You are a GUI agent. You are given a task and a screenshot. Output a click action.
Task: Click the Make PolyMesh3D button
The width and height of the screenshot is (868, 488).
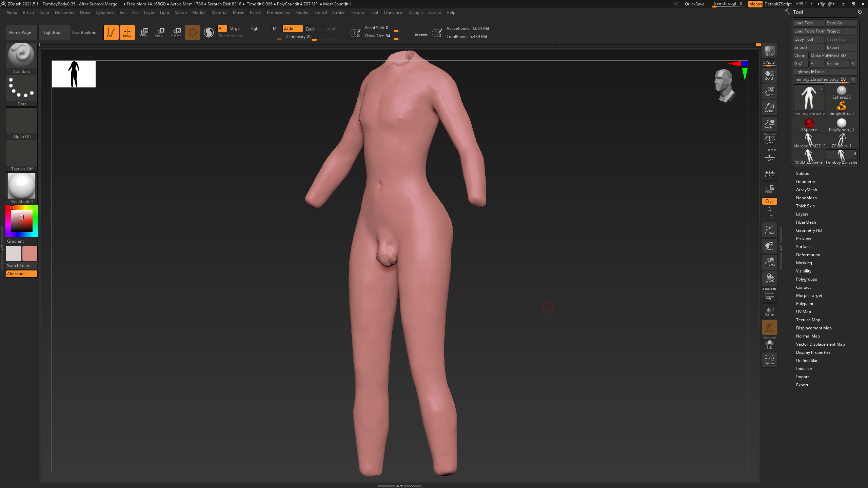[833, 55]
